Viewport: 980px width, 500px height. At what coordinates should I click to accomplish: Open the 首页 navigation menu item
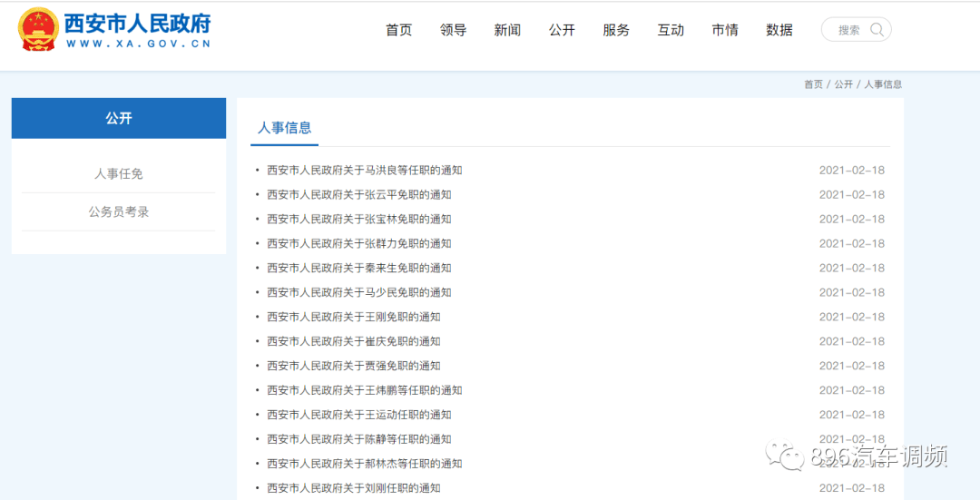[x=398, y=30]
